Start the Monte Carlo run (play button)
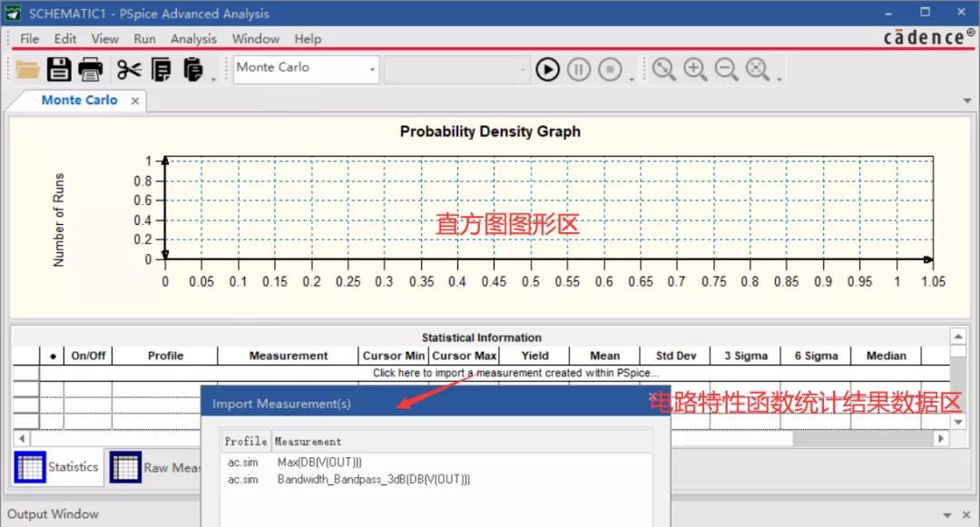The height and width of the screenshot is (527, 980). coord(547,69)
